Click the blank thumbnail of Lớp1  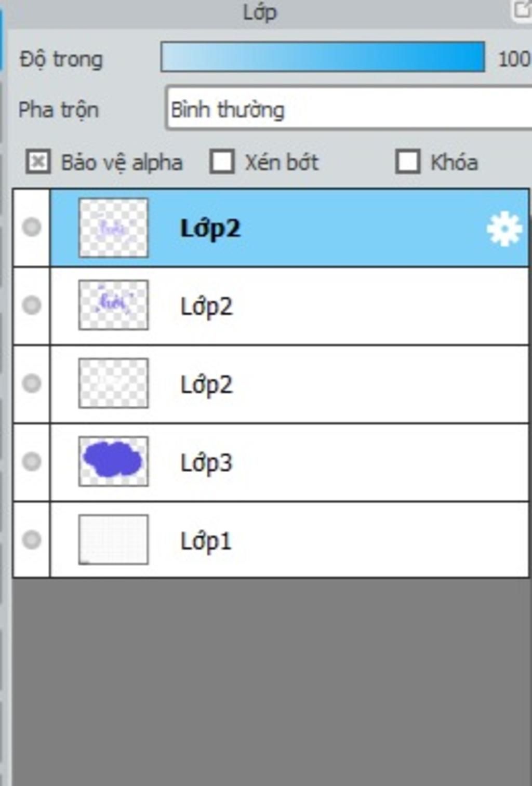(113, 540)
